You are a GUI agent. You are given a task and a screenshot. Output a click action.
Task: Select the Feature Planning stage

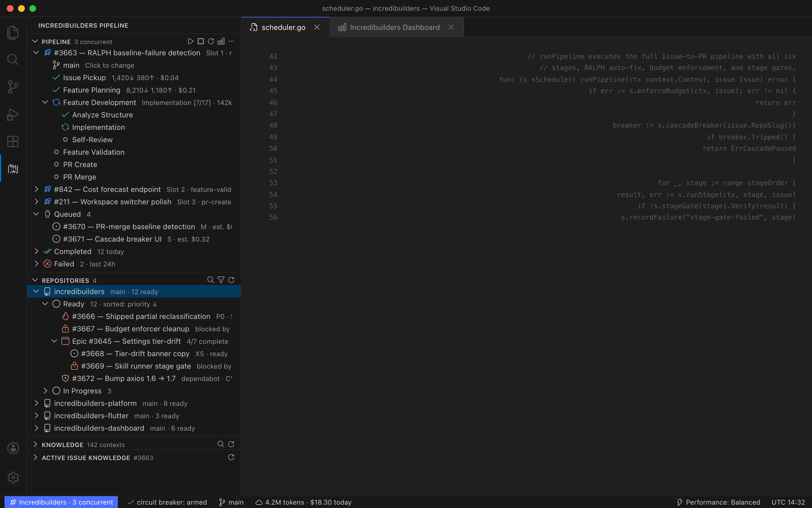point(134,90)
